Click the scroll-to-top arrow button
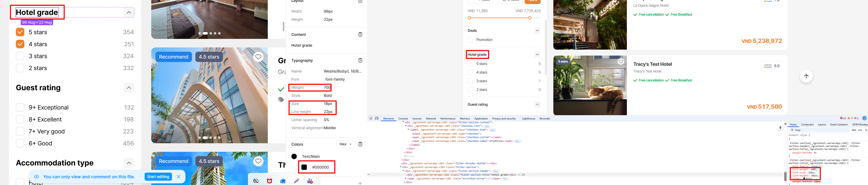The width and height of the screenshot is (868, 185). (x=806, y=76)
